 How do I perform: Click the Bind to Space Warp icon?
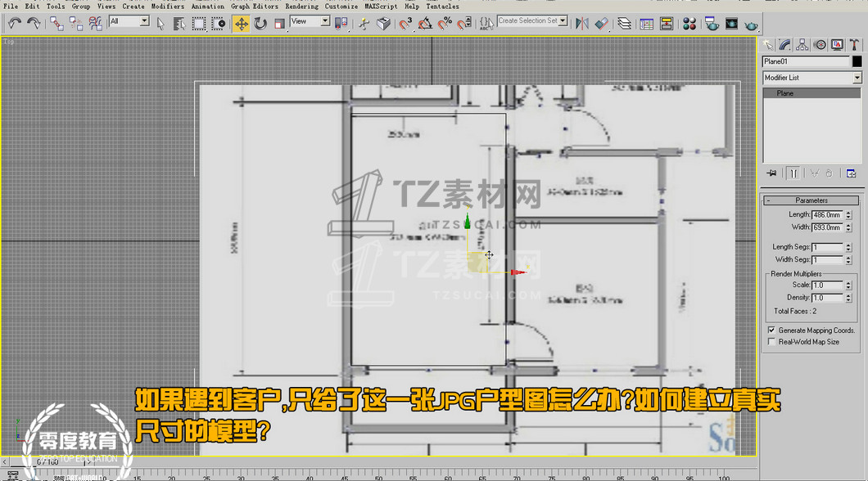(95, 23)
